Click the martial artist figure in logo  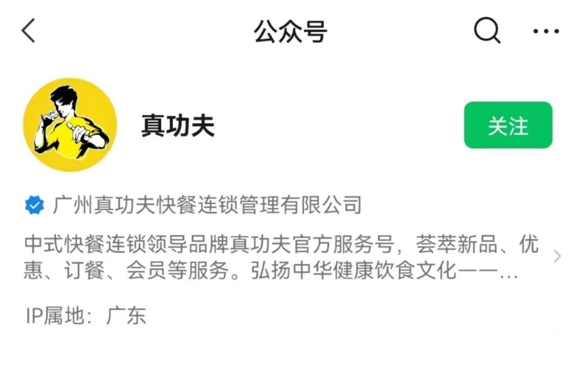pyautogui.click(x=71, y=121)
